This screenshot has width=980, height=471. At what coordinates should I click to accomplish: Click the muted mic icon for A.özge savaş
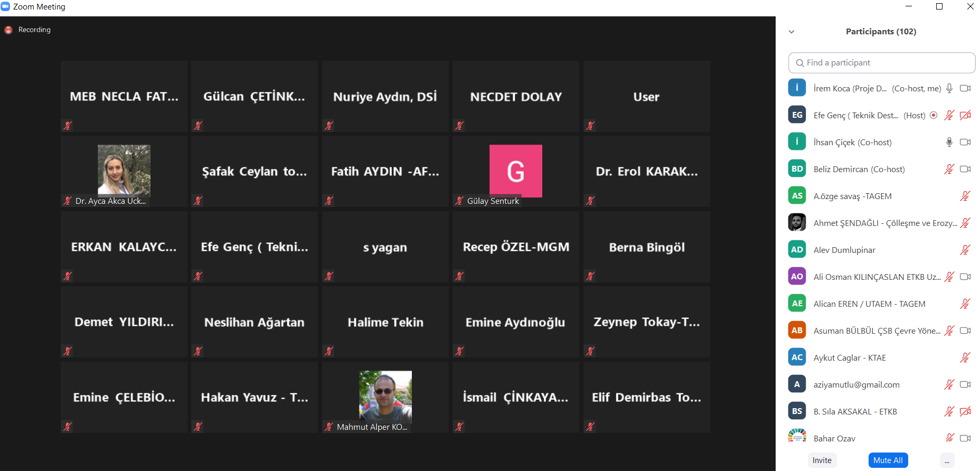[965, 196]
